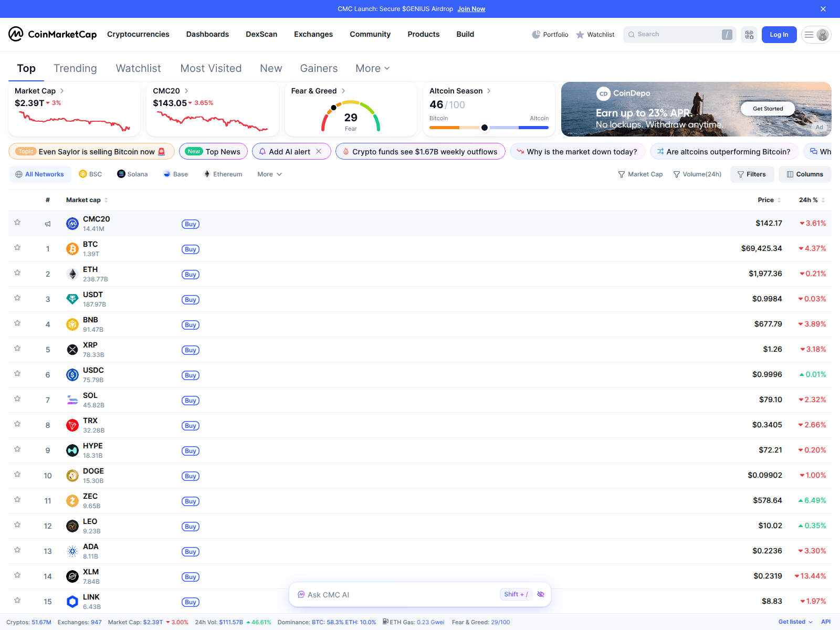Switch to the Trending tab
The height and width of the screenshot is (630, 840).
tap(75, 68)
